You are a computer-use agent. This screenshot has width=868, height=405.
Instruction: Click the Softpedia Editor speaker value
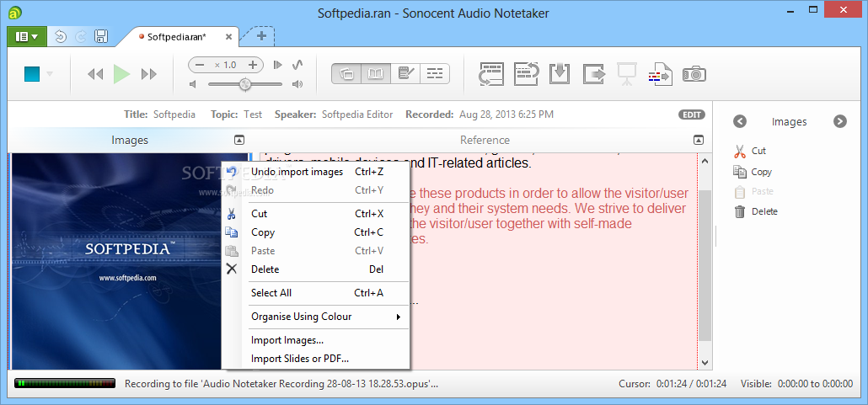[357, 115]
